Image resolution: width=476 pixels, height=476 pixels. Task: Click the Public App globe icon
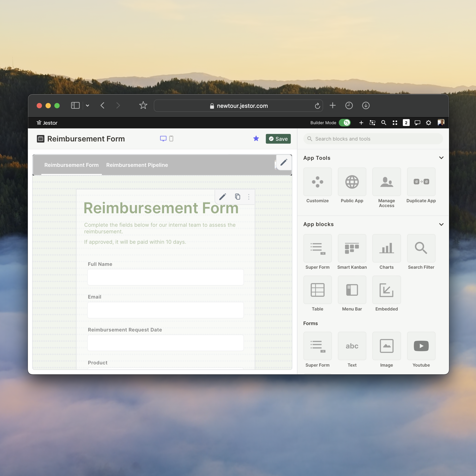pos(352,182)
